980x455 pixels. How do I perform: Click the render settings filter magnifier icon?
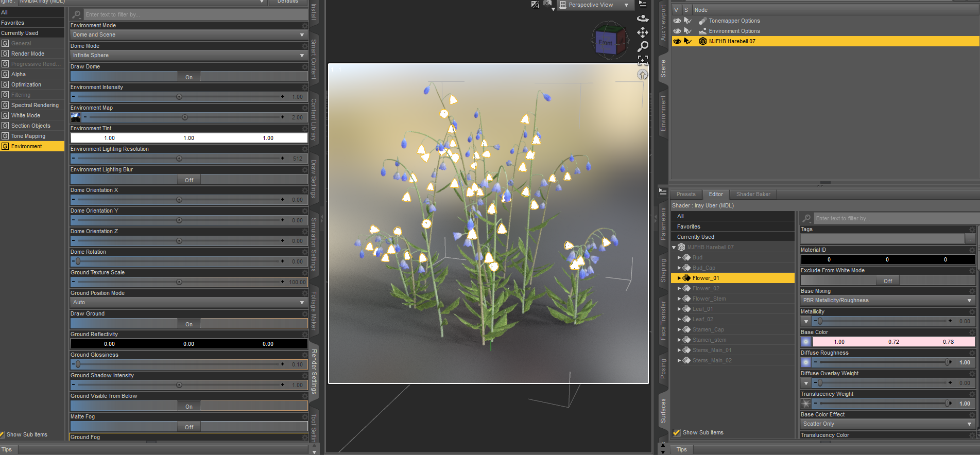(77, 14)
